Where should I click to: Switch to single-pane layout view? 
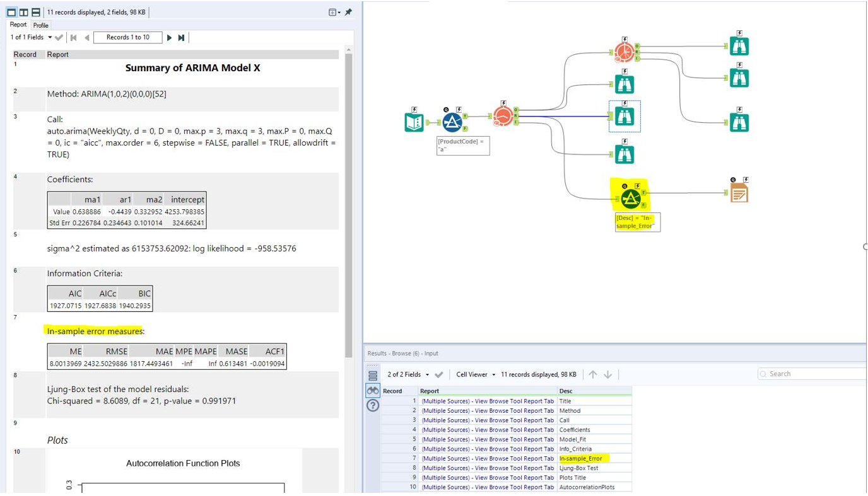click(11, 12)
